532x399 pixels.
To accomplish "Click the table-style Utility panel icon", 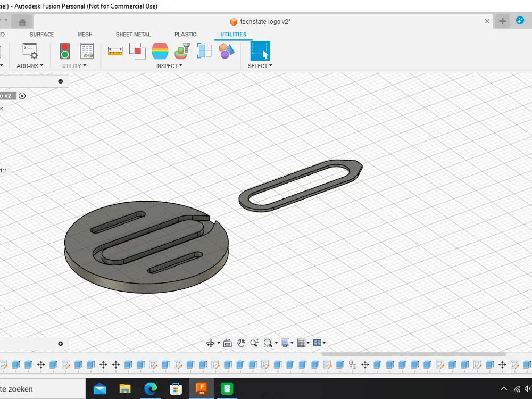I will click(87, 51).
